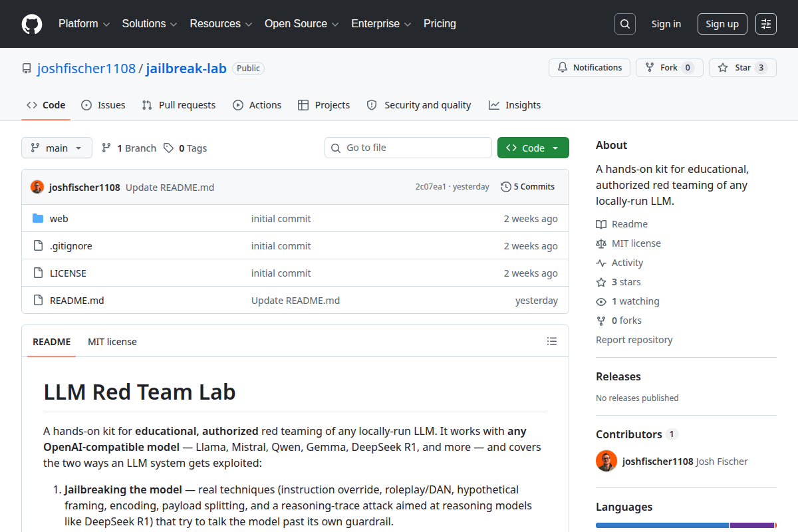798x532 pixels.
Task: Open the appearance settings sliders icon
Action: pyautogui.click(x=766, y=24)
